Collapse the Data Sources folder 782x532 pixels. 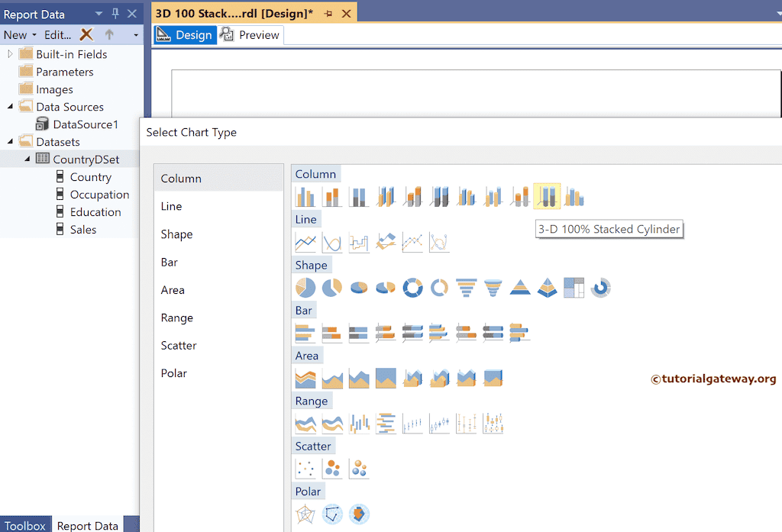click(x=10, y=106)
